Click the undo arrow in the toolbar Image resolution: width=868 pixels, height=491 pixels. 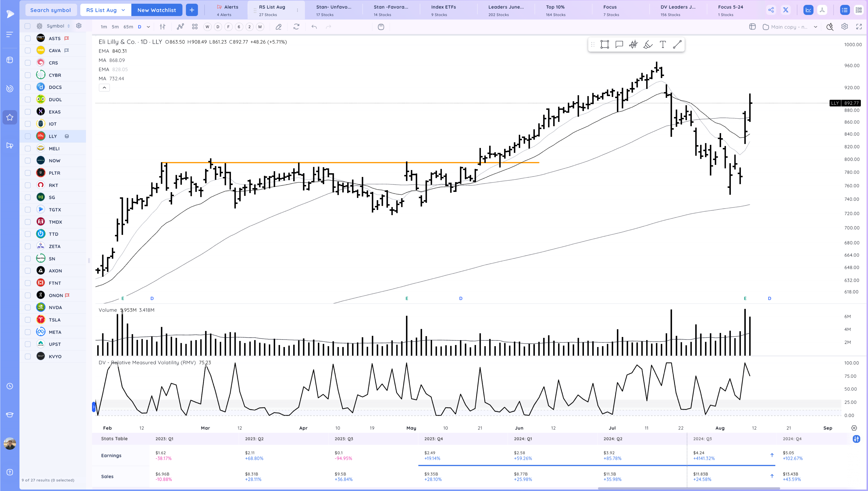point(314,27)
